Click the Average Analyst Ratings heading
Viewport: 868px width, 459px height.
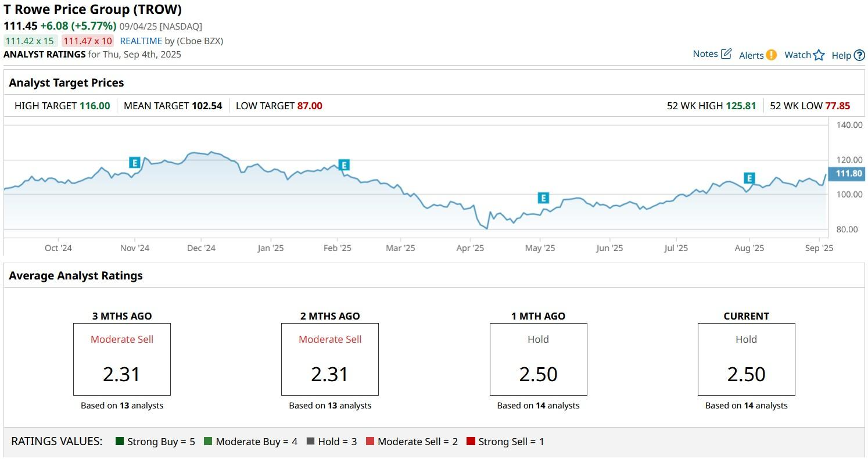[76, 275]
